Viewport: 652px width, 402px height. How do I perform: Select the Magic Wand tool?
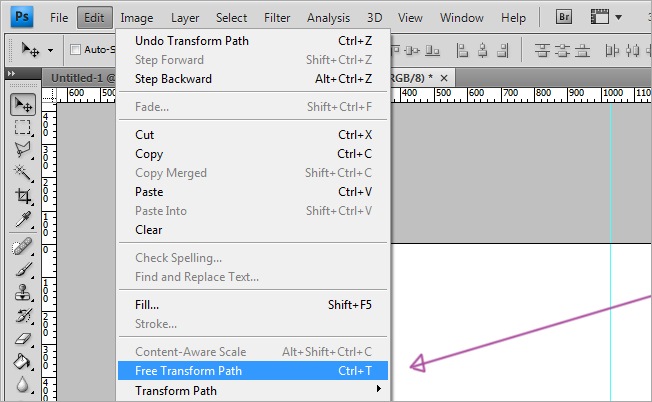tap(22, 174)
